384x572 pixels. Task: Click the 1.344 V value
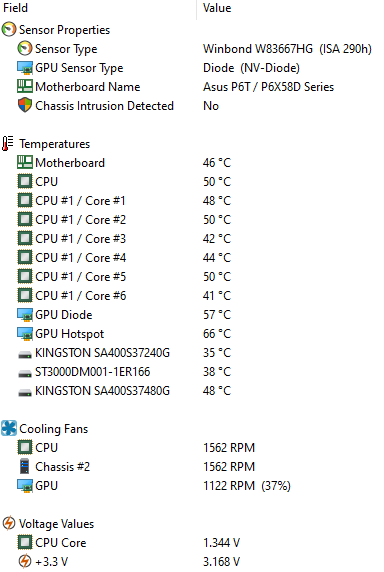click(221, 542)
